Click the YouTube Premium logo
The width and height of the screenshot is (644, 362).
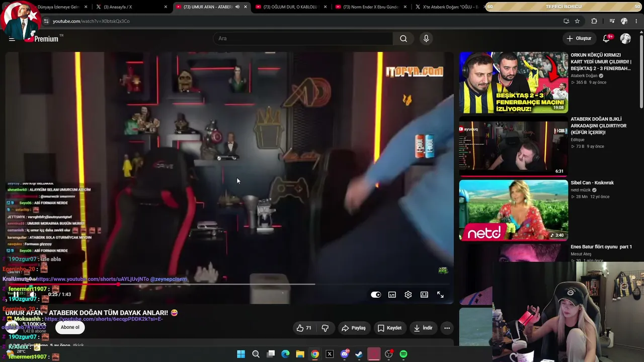pos(44,39)
